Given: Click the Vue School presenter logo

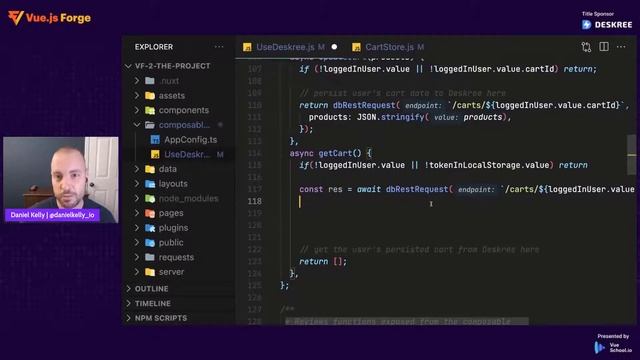Looking at the screenshot, I should click(613, 347).
